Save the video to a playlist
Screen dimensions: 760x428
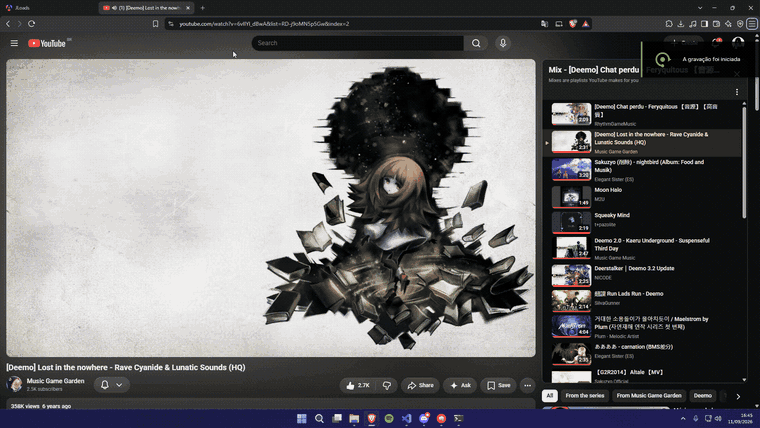[499, 385]
